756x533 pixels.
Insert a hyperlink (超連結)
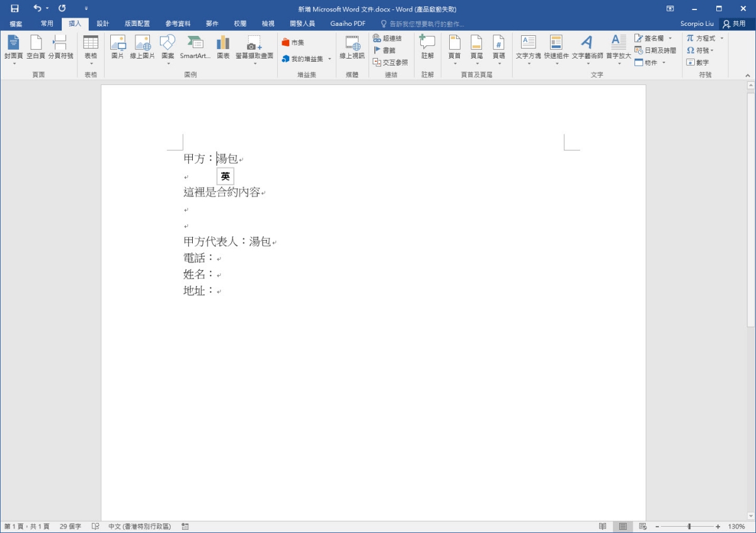tap(387, 38)
